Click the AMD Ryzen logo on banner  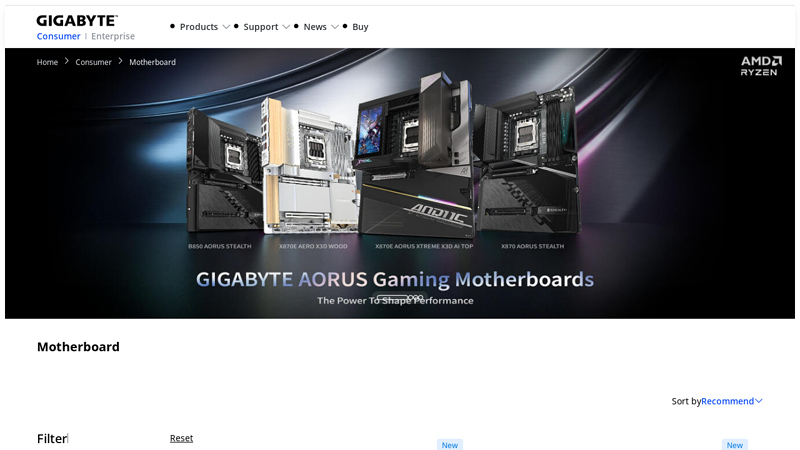[x=761, y=66]
